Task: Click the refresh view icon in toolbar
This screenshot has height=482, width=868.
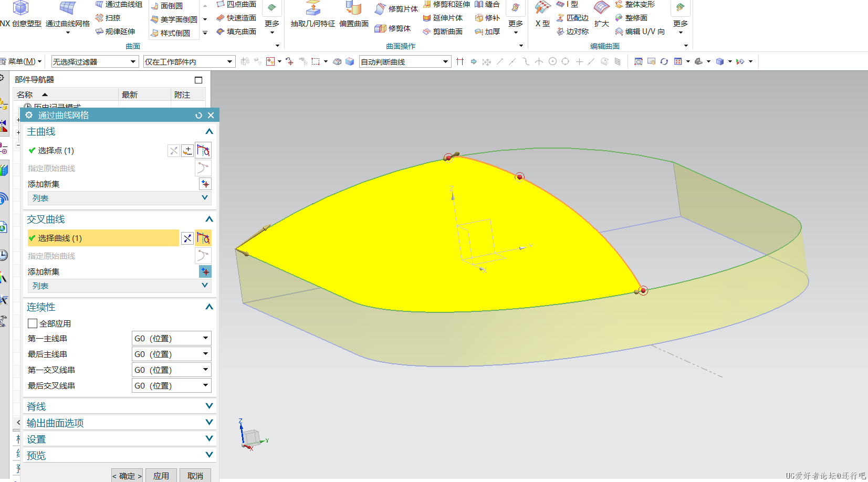Action: click(x=664, y=61)
